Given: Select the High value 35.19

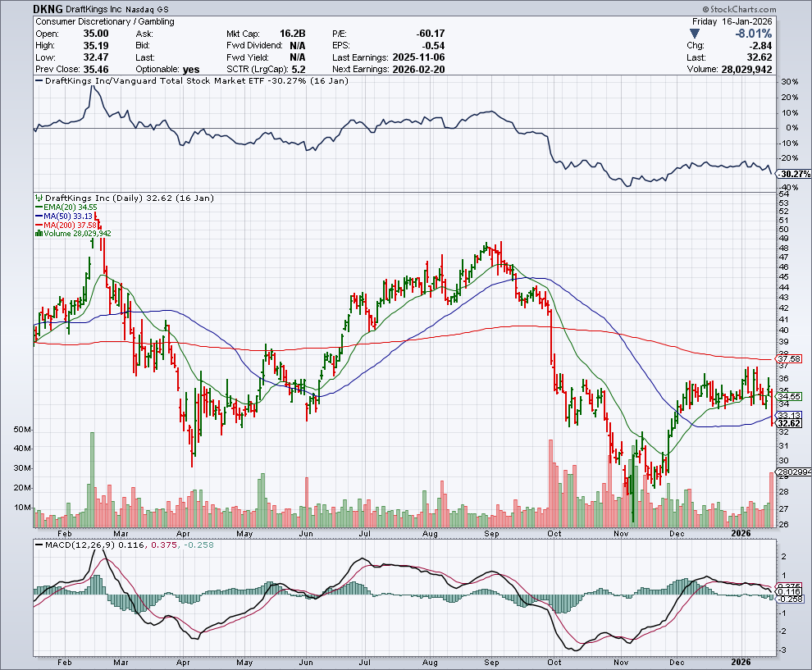Looking at the screenshot, I should (x=96, y=46).
